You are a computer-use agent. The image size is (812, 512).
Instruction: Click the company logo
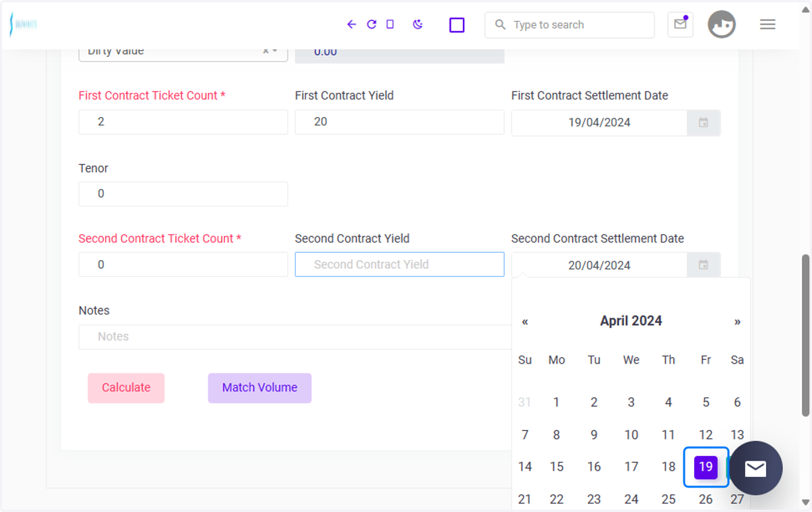[x=23, y=24]
